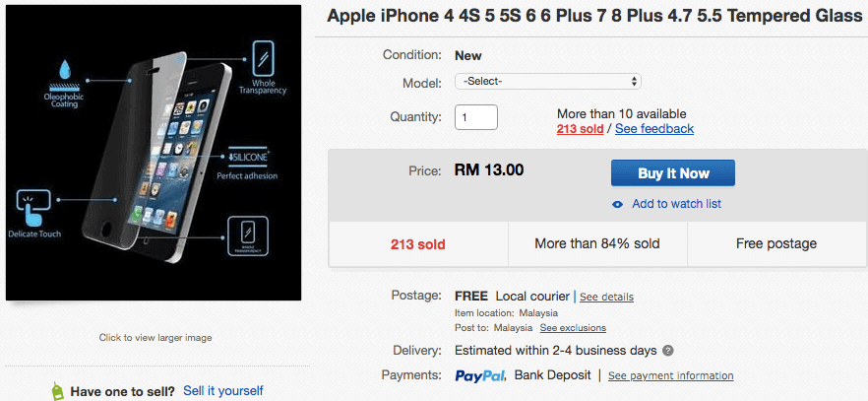The width and height of the screenshot is (868, 401).
Task: Open the Model selection dropdown
Action: 548,82
